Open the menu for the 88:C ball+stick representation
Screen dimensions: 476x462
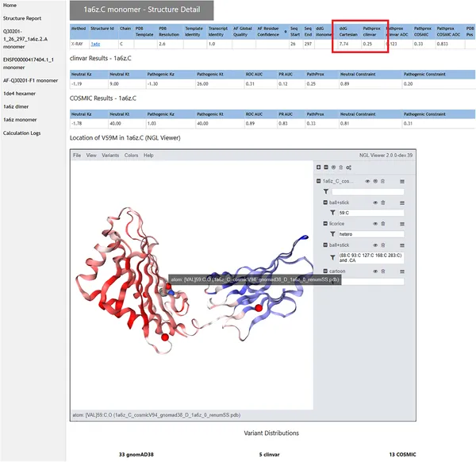pos(402,245)
